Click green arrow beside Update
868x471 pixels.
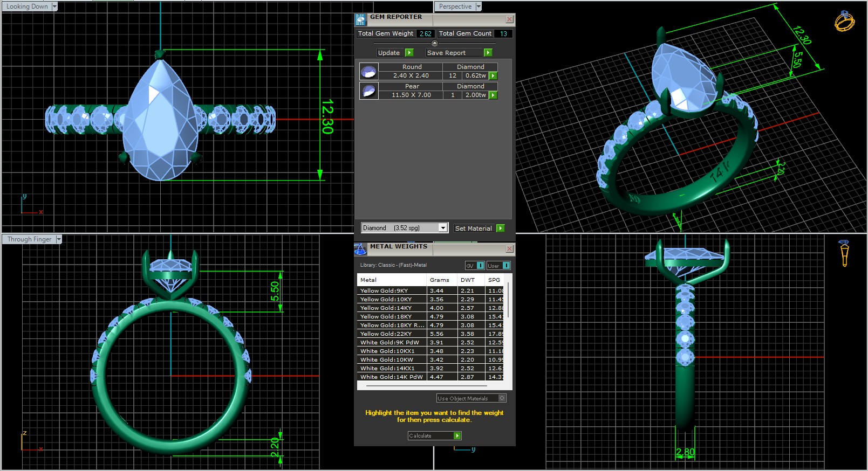click(409, 53)
